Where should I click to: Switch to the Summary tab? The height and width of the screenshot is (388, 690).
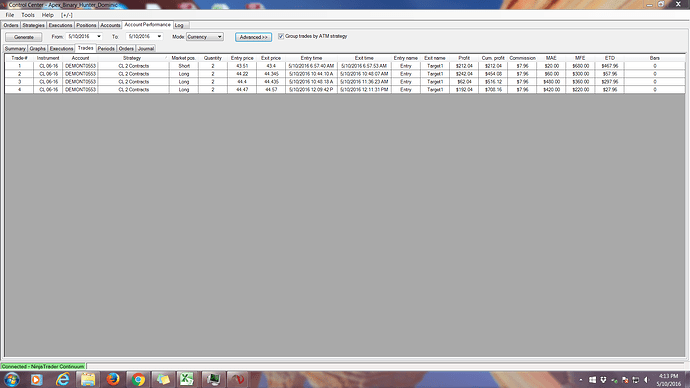pyautogui.click(x=15, y=48)
